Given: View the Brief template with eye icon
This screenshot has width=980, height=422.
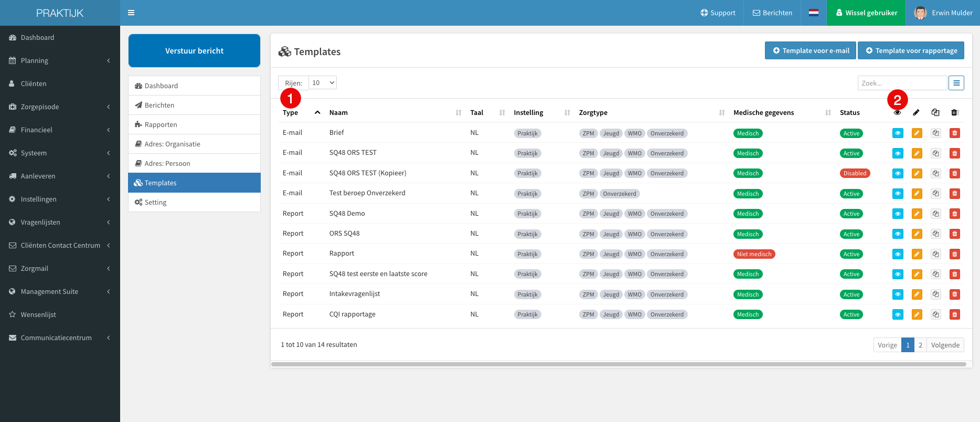Looking at the screenshot, I should (x=898, y=133).
